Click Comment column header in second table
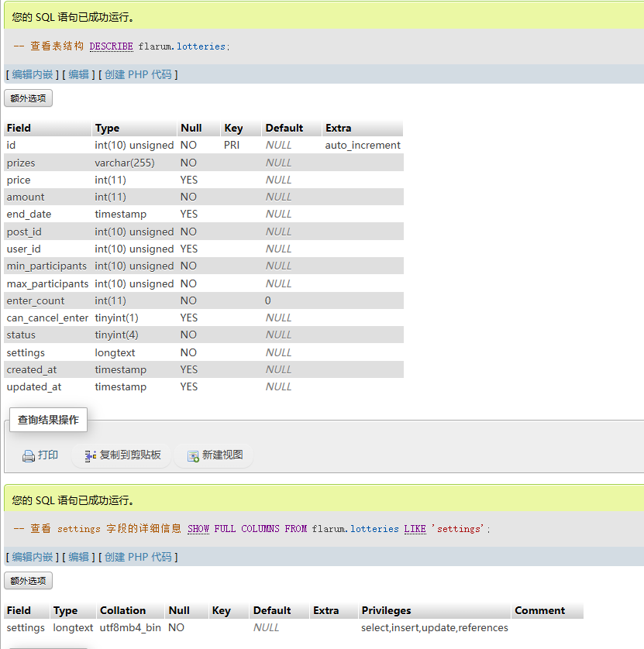 tap(547, 611)
